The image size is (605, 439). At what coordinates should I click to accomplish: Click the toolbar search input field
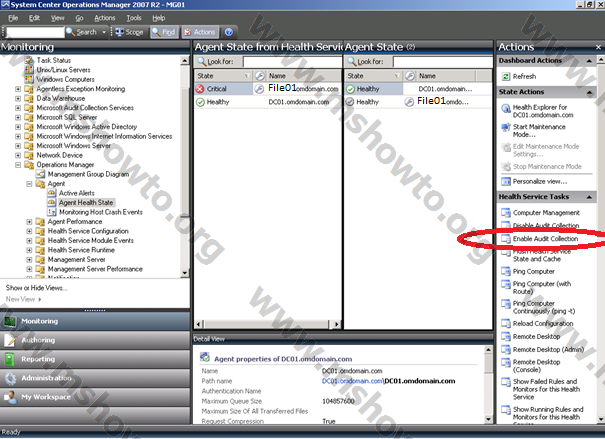click(35, 32)
